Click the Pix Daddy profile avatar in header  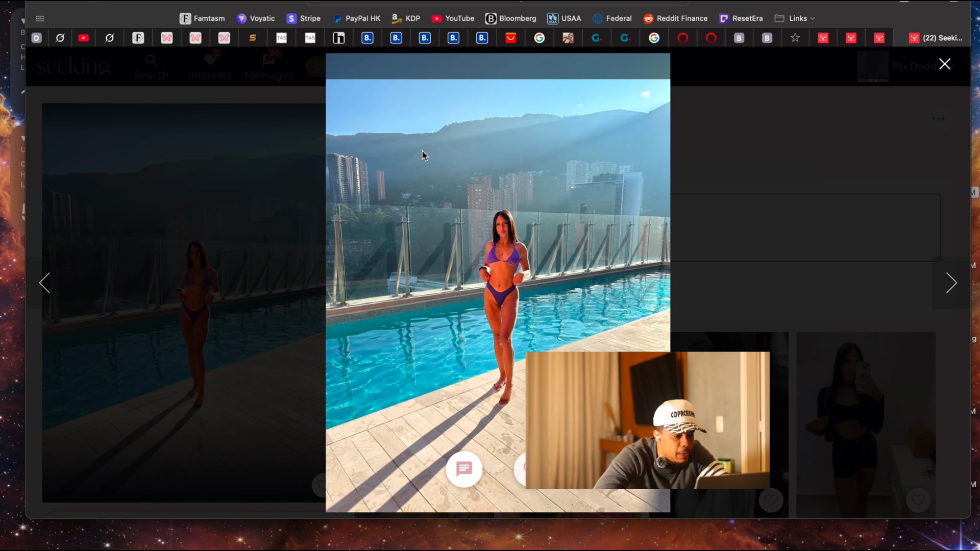click(x=873, y=66)
